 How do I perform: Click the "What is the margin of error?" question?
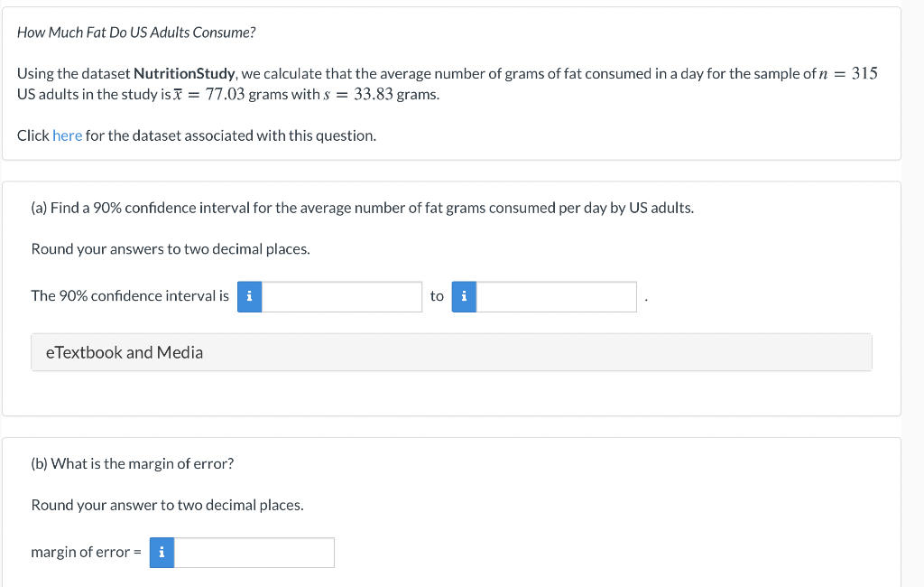(x=133, y=463)
